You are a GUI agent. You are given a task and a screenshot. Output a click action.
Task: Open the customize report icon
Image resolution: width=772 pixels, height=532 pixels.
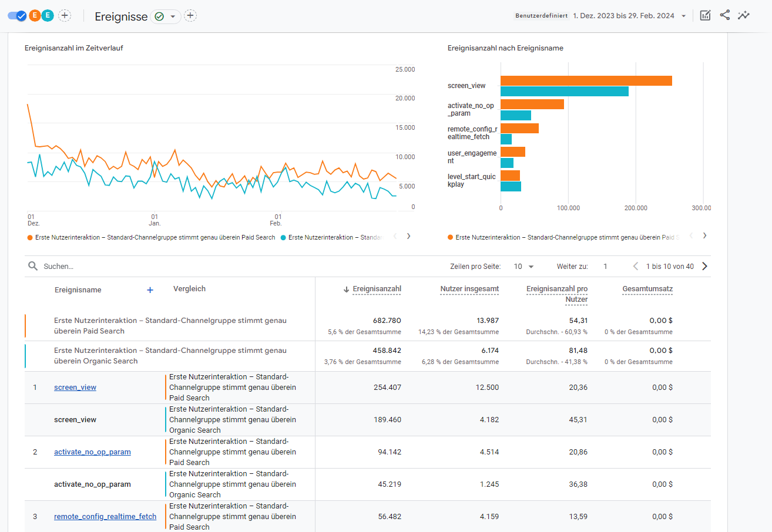click(705, 16)
